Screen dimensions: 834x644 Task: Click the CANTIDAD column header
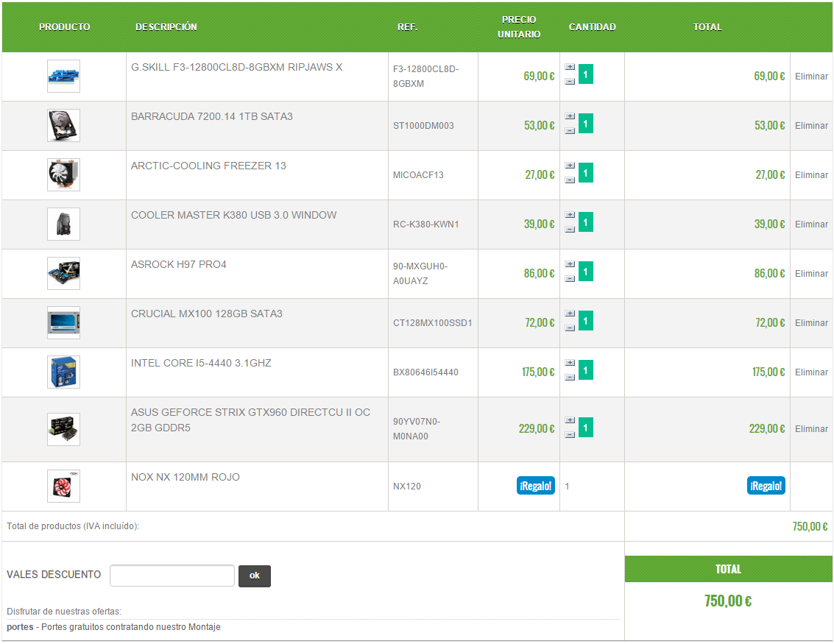pyautogui.click(x=592, y=27)
